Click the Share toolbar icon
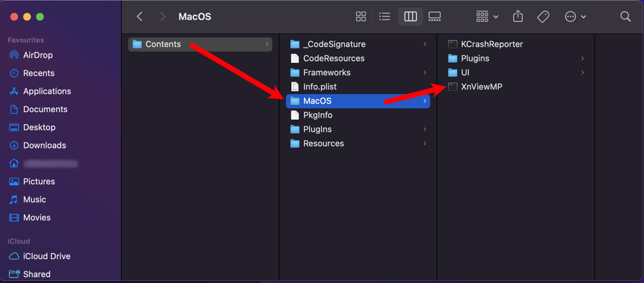The width and height of the screenshot is (644, 283). tap(518, 17)
